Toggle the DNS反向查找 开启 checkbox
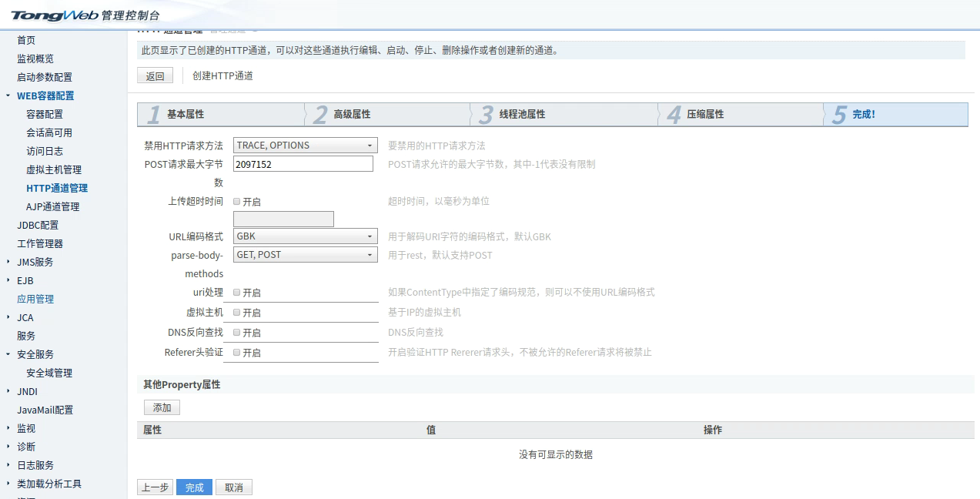This screenshot has width=980, height=499. tap(238, 333)
